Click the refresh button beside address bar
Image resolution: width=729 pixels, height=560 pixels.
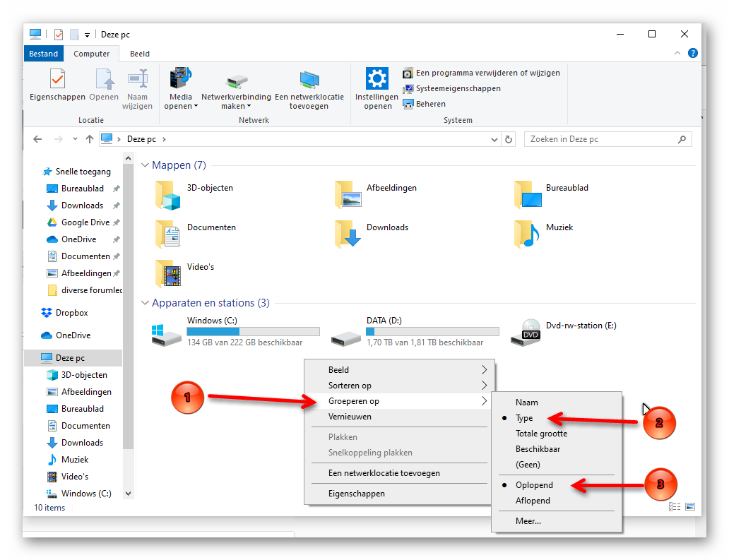tap(509, 140)
